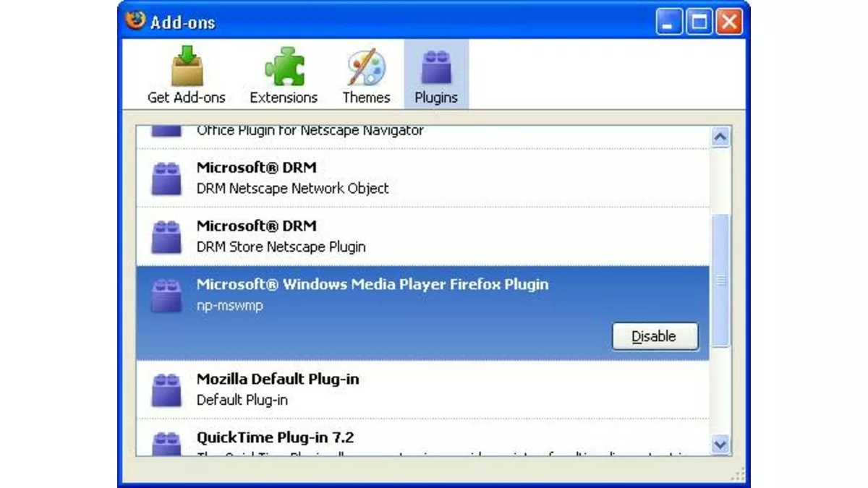This screenshot has width=868, height=488.
Task: Click the Plugins brick icon
Action: pyautogui.click(x=435, y=67)
